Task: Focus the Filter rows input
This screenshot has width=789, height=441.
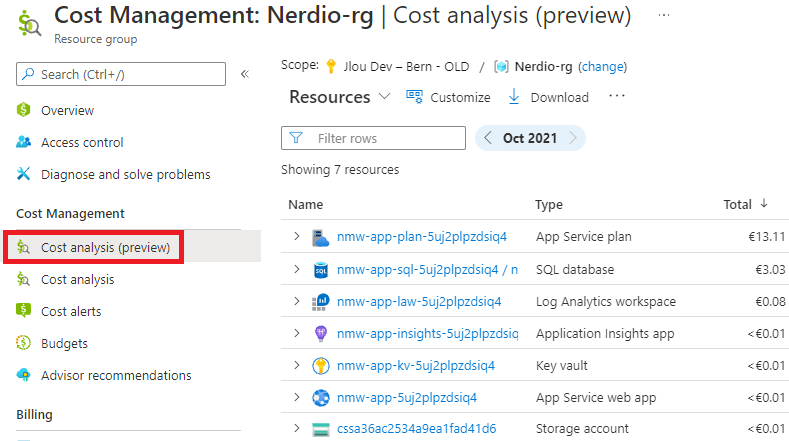Action: (373, 138)
